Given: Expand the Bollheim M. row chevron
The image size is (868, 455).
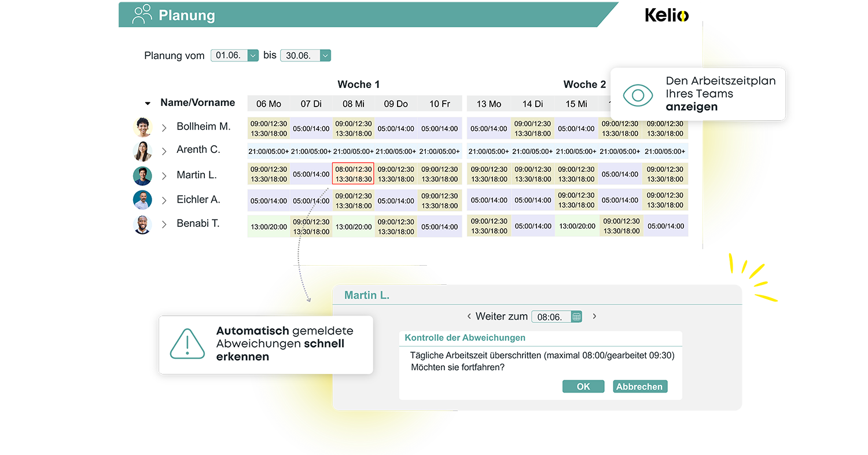Looking at the screenshot, I should point(164,127).
